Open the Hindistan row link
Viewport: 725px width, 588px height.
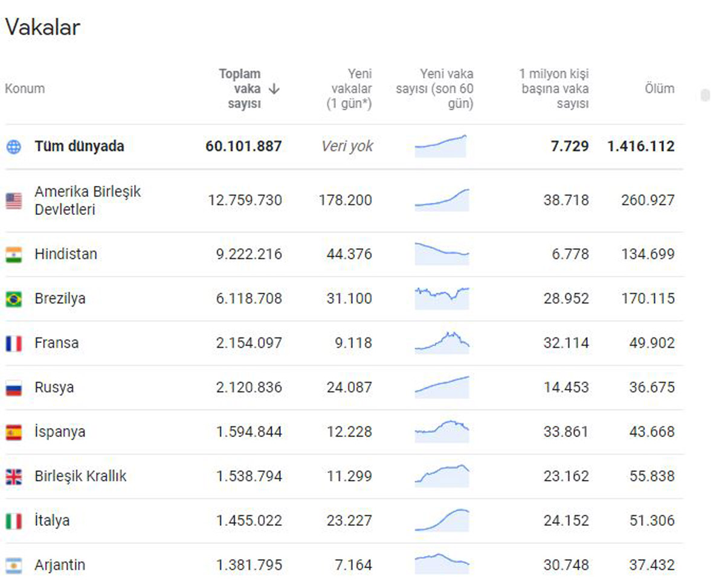pyautogui.click(x=66, y=254)
